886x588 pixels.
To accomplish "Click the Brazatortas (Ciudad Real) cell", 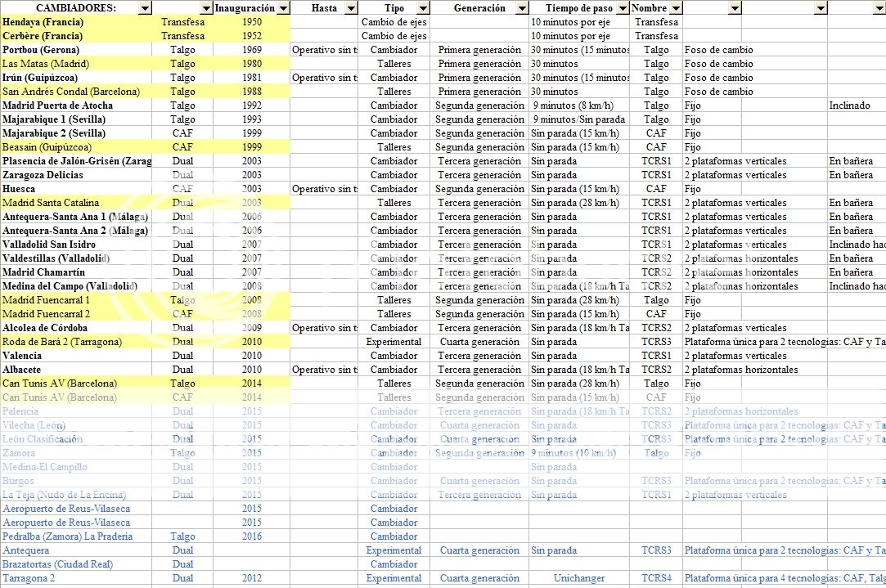I will click(57, 564).
